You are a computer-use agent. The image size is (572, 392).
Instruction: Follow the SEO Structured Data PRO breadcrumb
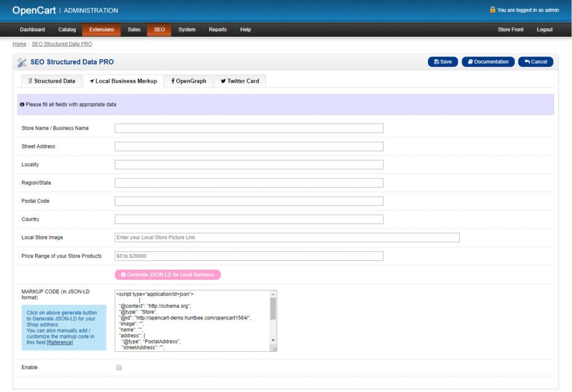(x=62, y=44)
